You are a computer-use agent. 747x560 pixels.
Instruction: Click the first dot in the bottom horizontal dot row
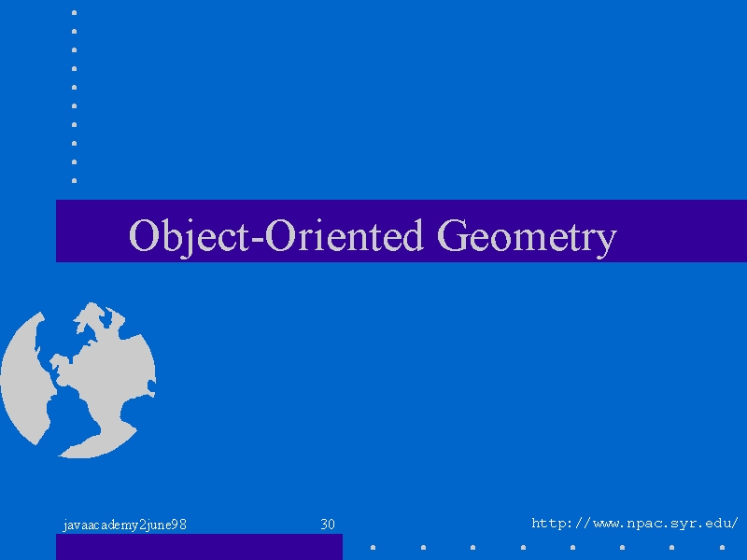click(373, 548)
